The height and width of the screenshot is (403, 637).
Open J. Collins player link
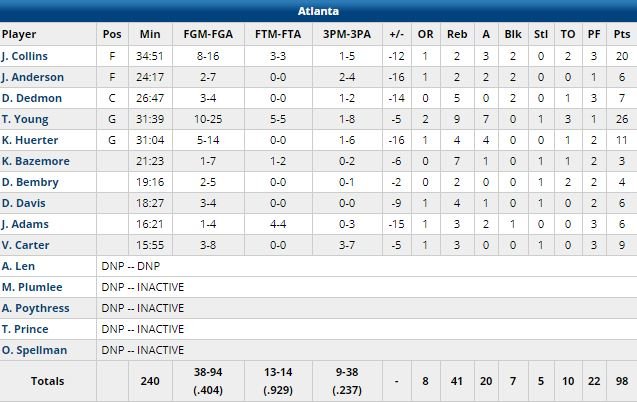(25, 56)
